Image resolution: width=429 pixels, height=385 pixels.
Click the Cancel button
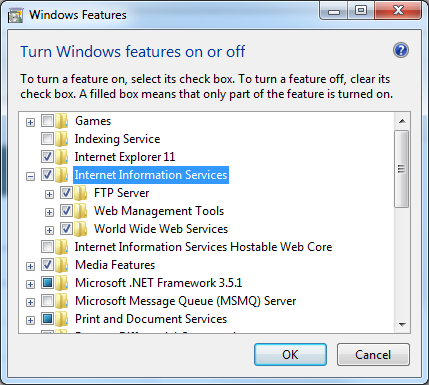click(x=373, y=355)
